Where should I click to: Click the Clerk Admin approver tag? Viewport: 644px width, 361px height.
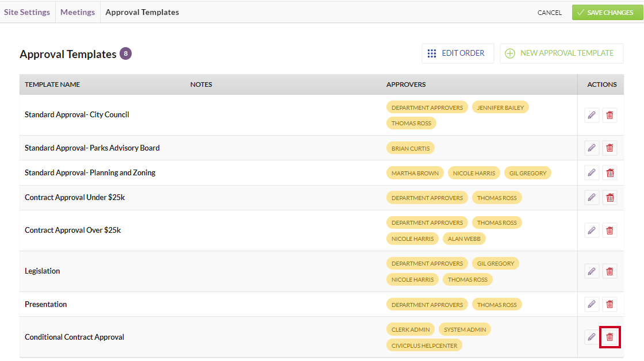411,329
